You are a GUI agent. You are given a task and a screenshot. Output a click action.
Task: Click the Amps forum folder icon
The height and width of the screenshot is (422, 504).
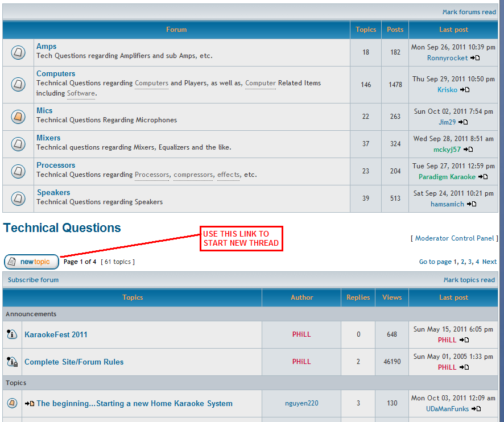[x=18, y=52]
